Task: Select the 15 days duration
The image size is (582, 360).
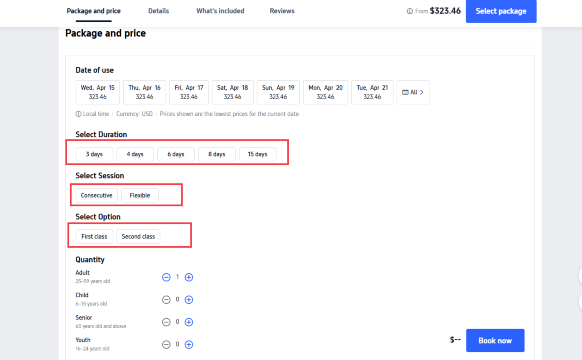Action: tap(258, 154)
